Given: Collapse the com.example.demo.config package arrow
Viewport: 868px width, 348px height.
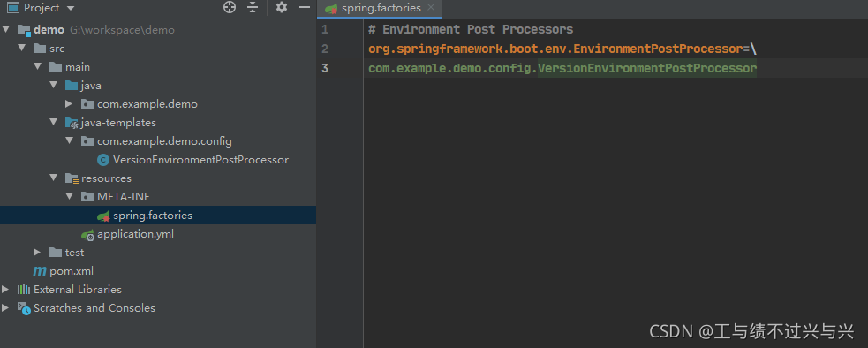Looking at the screenshot, I should point(69,140).
